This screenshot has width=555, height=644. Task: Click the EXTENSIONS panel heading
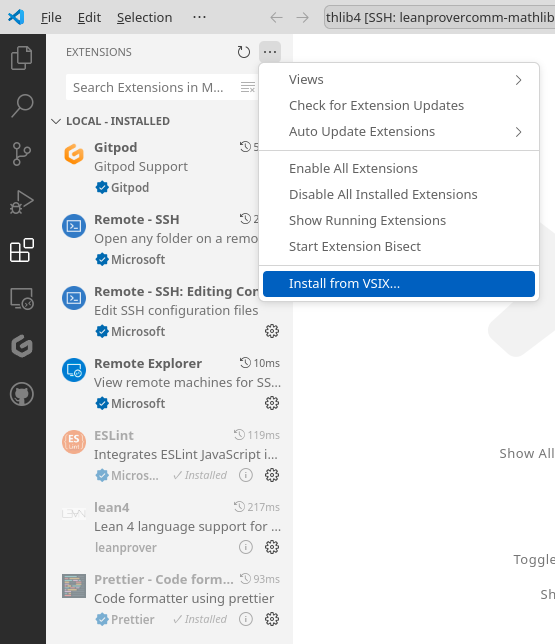pyautogui.click(x=99, y=52)
